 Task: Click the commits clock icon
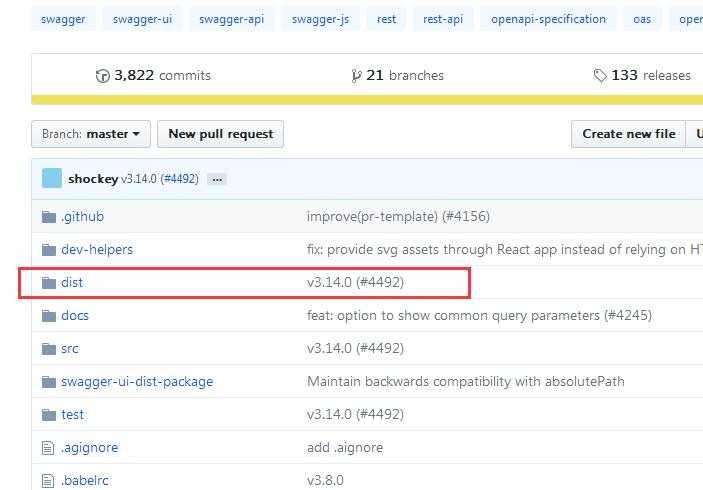(x=103, y=76)
